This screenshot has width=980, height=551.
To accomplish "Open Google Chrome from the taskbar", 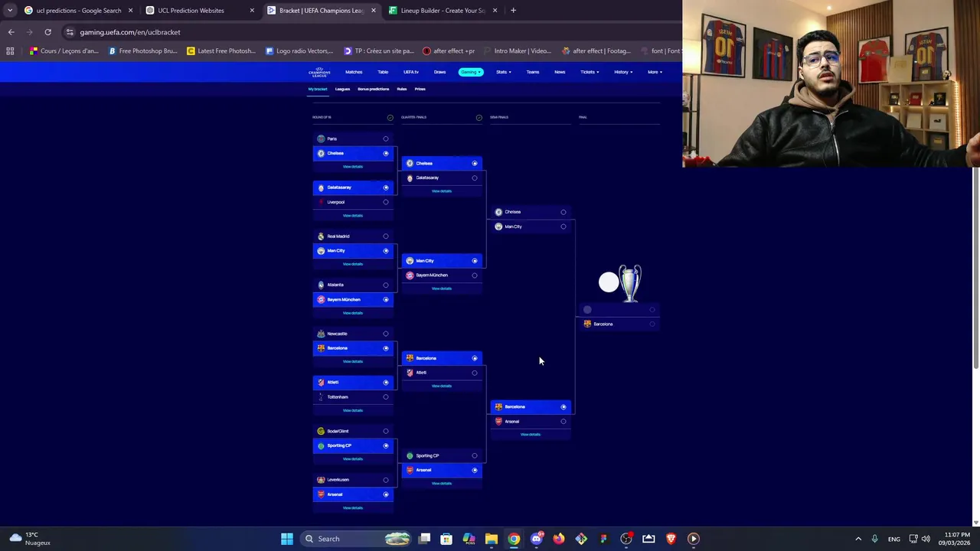I will [x=514, y=539].
